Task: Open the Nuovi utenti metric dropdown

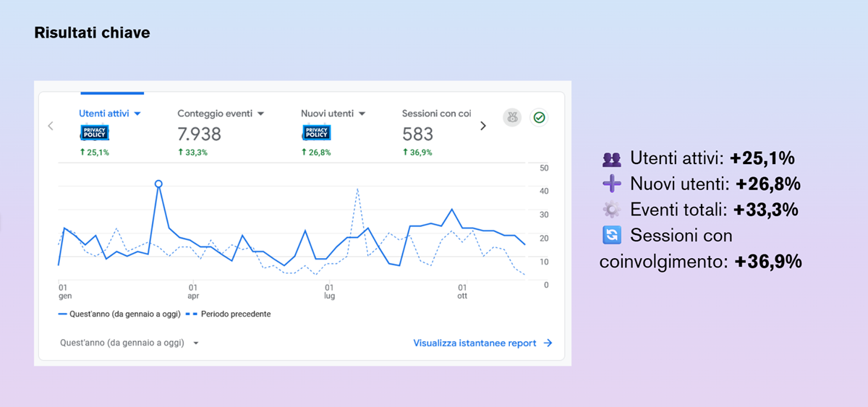Action: (x=362, y=113)
